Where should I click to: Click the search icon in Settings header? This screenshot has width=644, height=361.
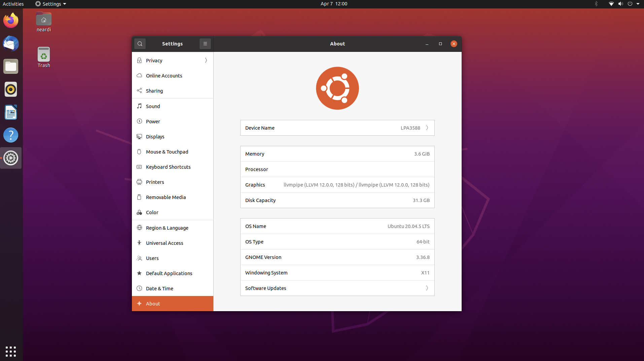coord(140,44)
